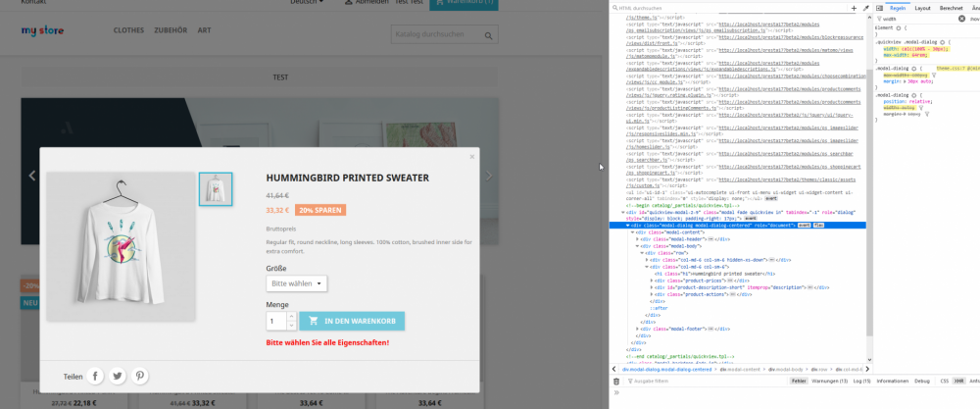Click the catalog search magnifier icon
Viewport: 980px width, 409px height.
click(x=488, y=36)
